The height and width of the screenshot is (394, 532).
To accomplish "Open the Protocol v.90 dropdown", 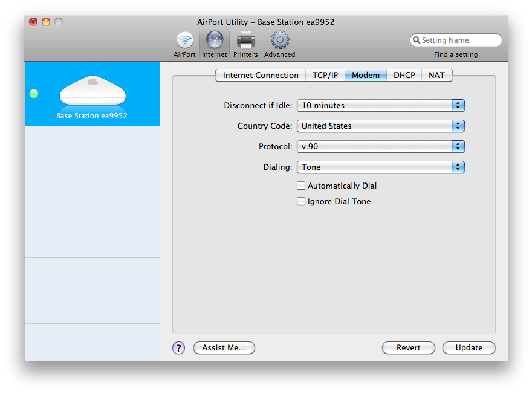I will (380, 147).
